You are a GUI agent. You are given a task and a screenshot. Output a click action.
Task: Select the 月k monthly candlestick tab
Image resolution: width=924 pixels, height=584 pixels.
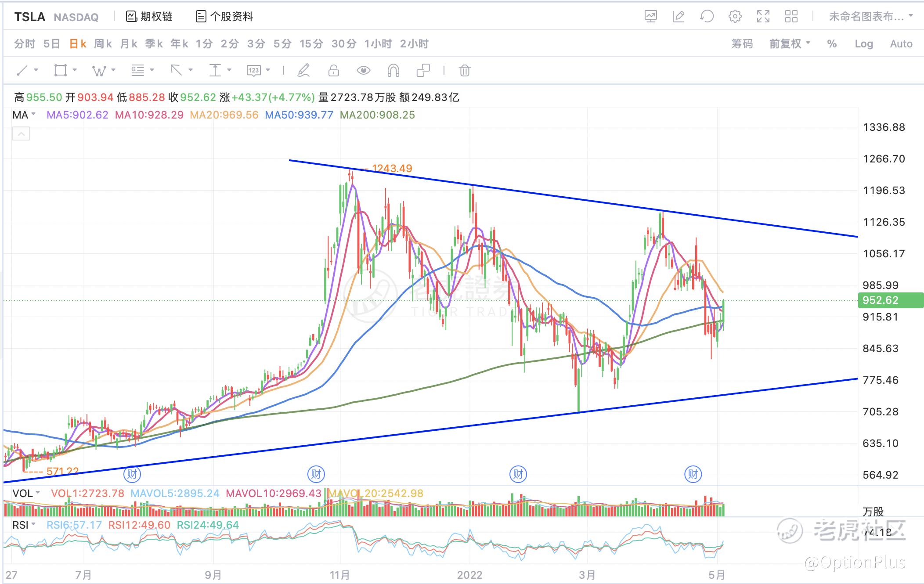129,44
